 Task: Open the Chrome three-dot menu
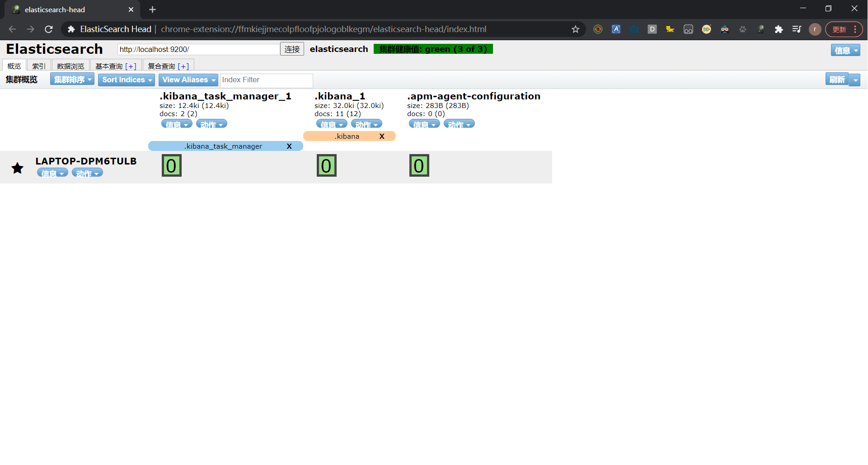[855, 29]
